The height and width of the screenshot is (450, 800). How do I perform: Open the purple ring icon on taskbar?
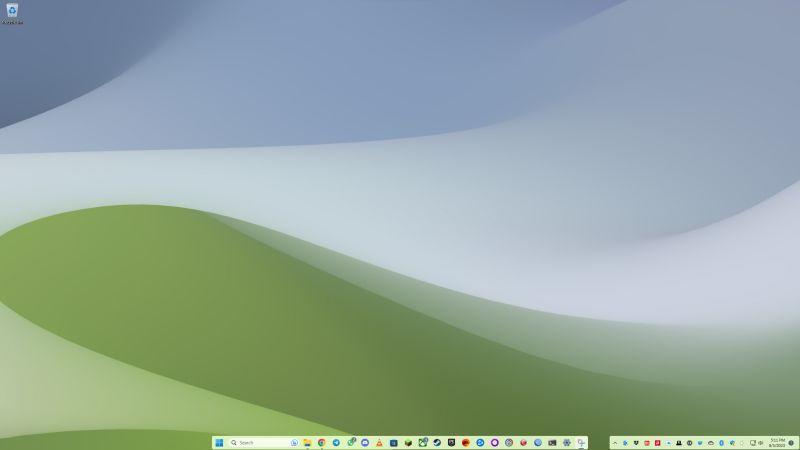(x=495, y=442)
